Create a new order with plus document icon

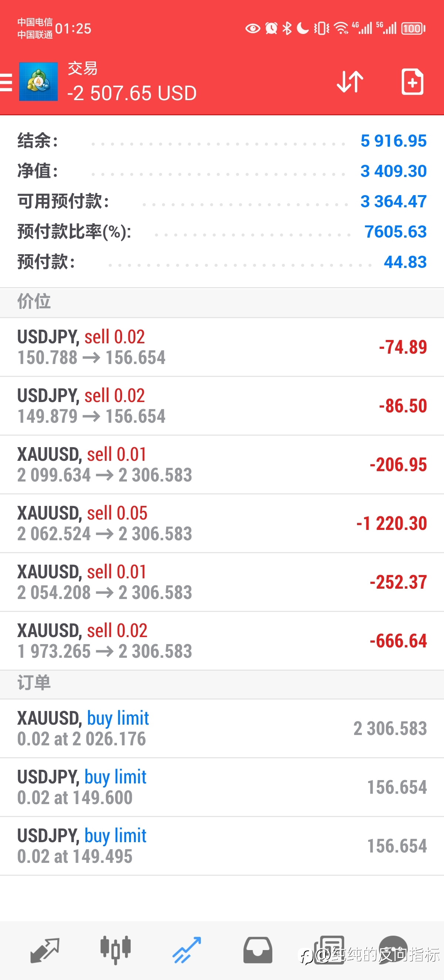413,81
